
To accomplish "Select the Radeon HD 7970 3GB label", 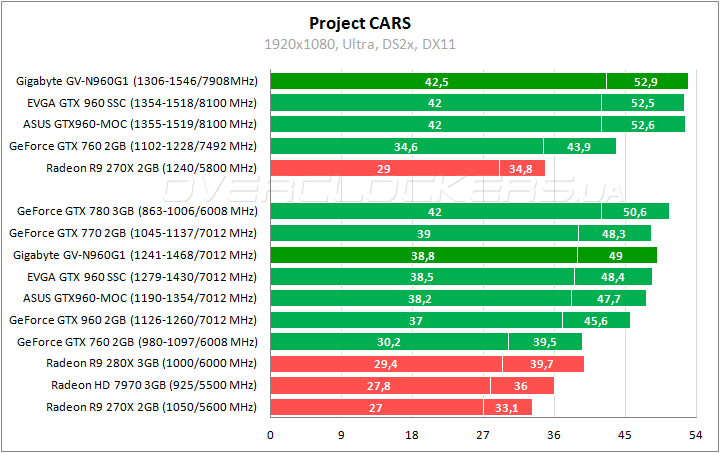I will (154, 385).
